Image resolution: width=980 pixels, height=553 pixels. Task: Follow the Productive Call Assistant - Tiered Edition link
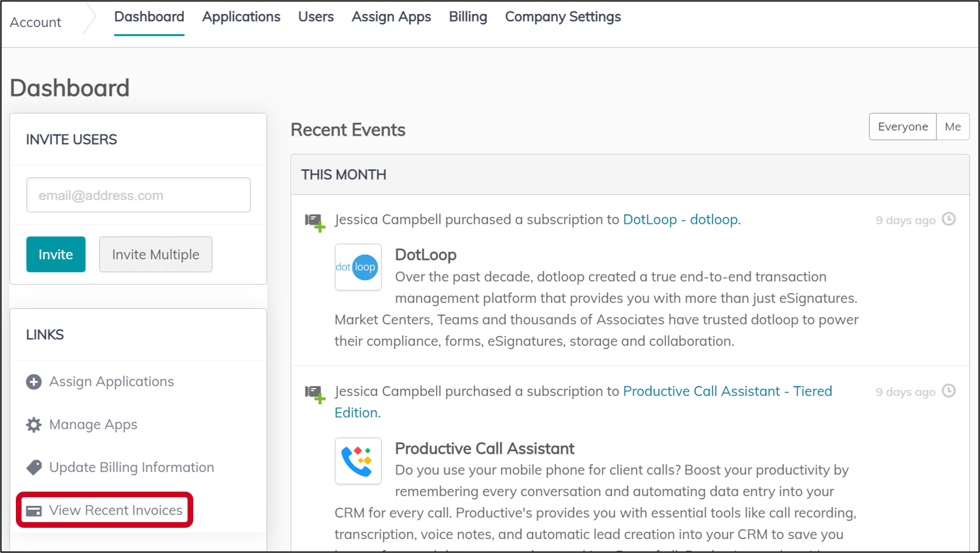583,402
